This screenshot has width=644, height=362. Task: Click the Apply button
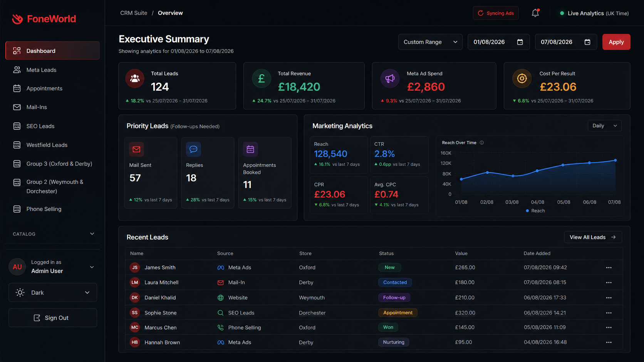click(616, 42)
